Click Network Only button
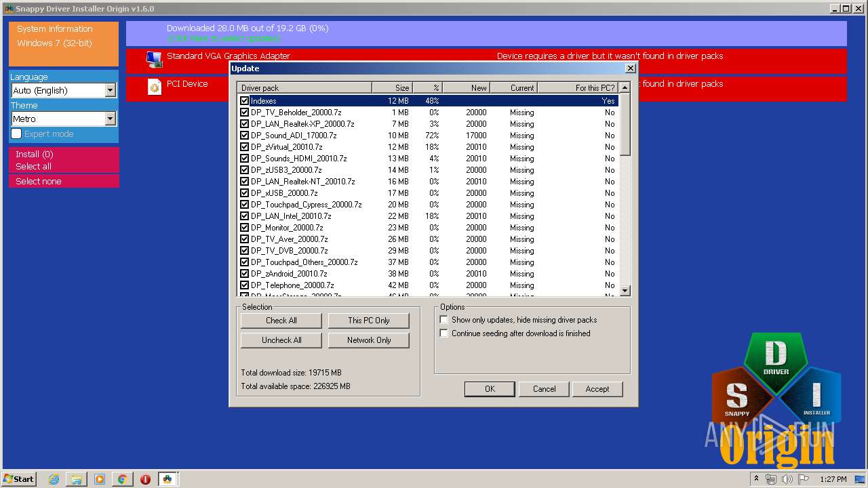 (x=369, y=340)
